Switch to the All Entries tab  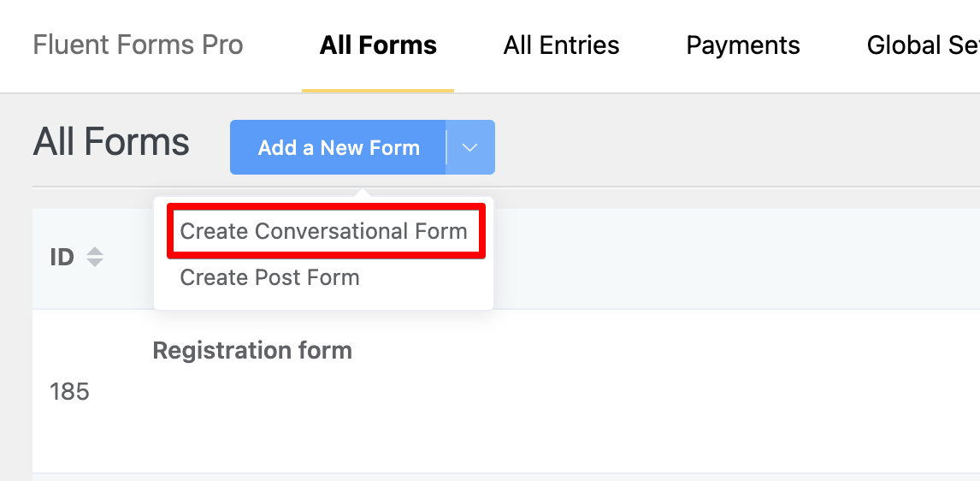(561, 45)
